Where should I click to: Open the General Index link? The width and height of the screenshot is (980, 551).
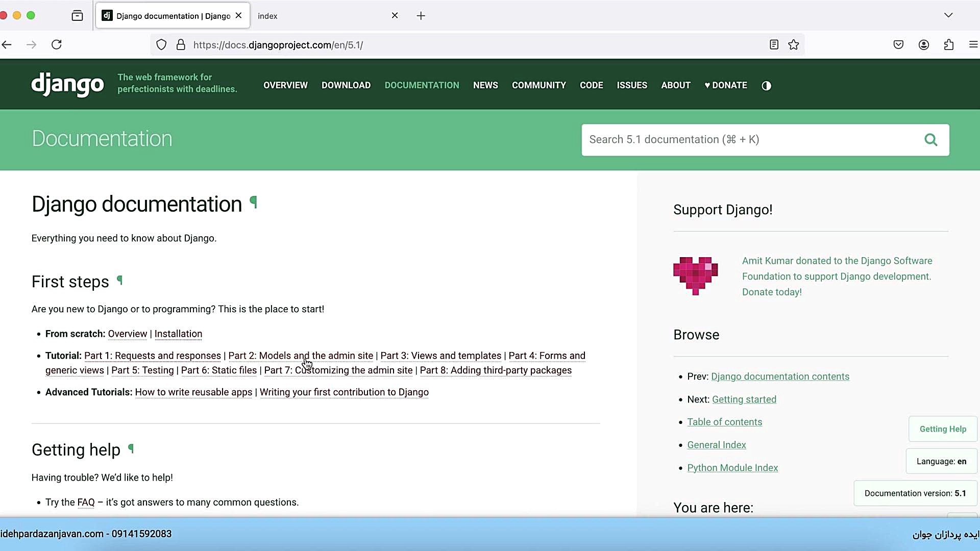pos(716,445)
